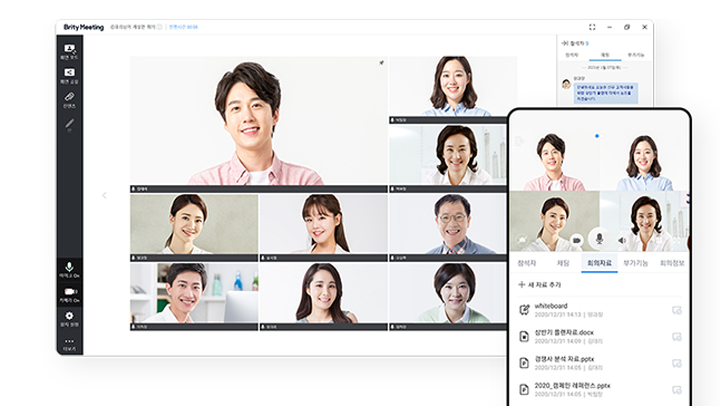Toggle the camera button on phone
The image size is (720, 406).
tap(577, 240)
